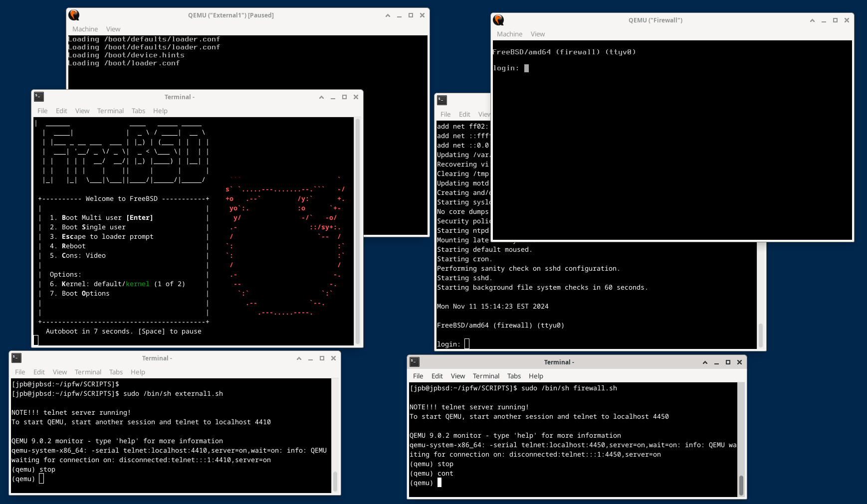Open the File menu of the terminal behind QEMU Firewall
This screenshot has height=504, width=867.
click(445, 114)
